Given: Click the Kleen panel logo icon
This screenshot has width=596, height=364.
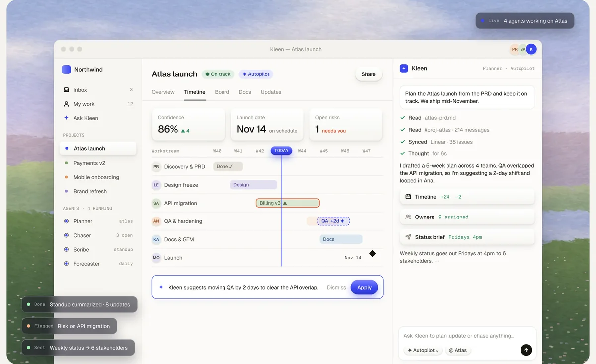Looking at the screenshot, I should [x=404, y=68].
